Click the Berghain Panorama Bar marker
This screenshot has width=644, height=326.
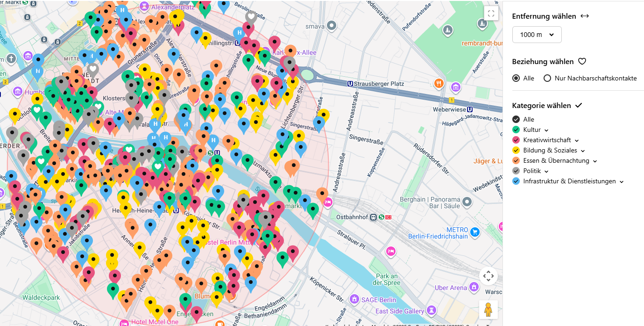(x=467, y=202)
